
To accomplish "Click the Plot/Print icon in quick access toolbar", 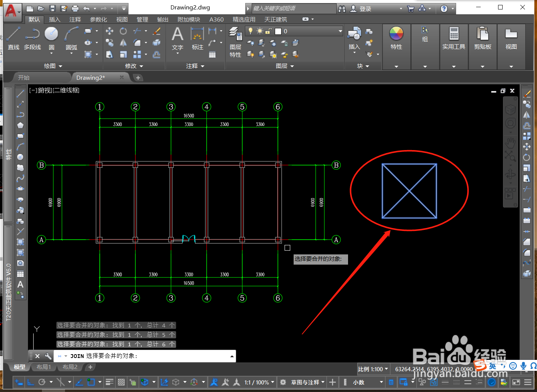I will click(75, 8).
